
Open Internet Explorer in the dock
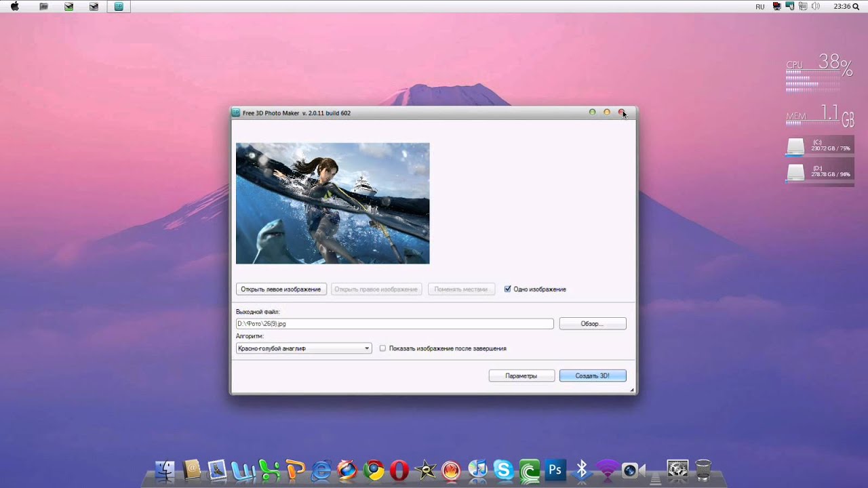(321, 469)
